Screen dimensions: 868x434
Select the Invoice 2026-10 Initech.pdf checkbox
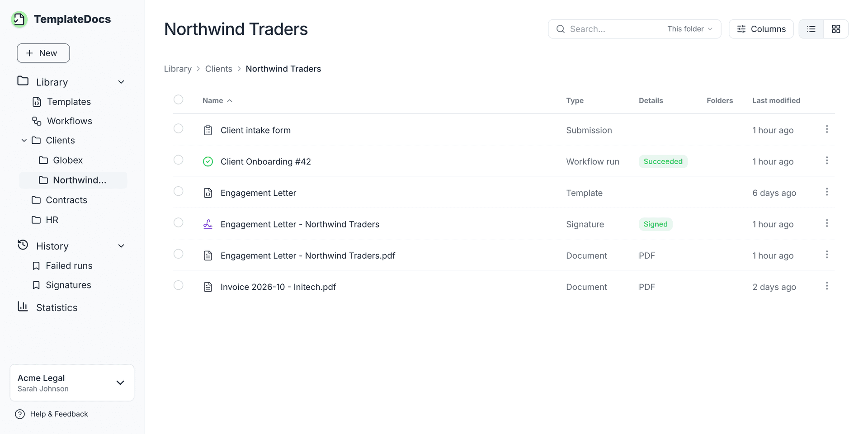pyautogui.click(x=179, y=285)
